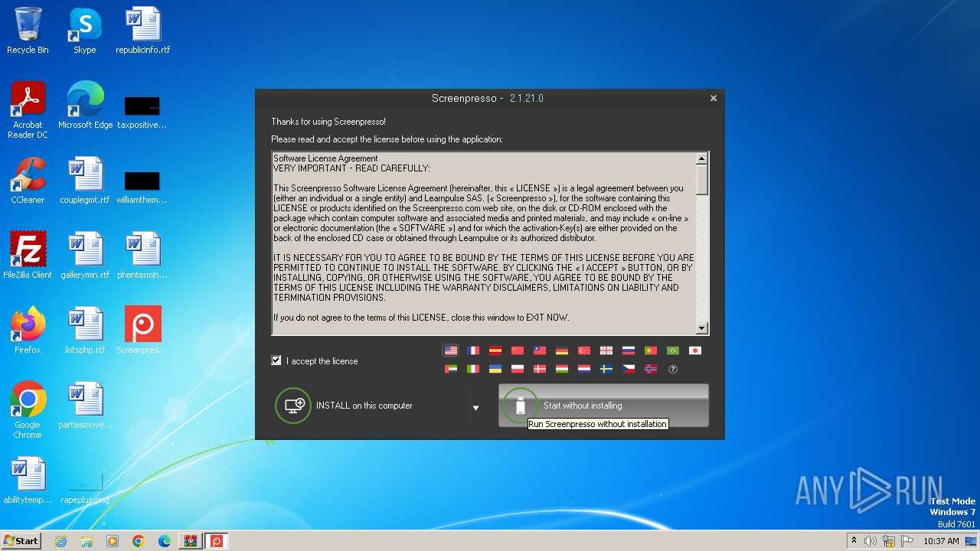The width and height of the screenshot is (980, 551).
Task: Select the abilitytemp desktop document
Action: coord(28,481)
